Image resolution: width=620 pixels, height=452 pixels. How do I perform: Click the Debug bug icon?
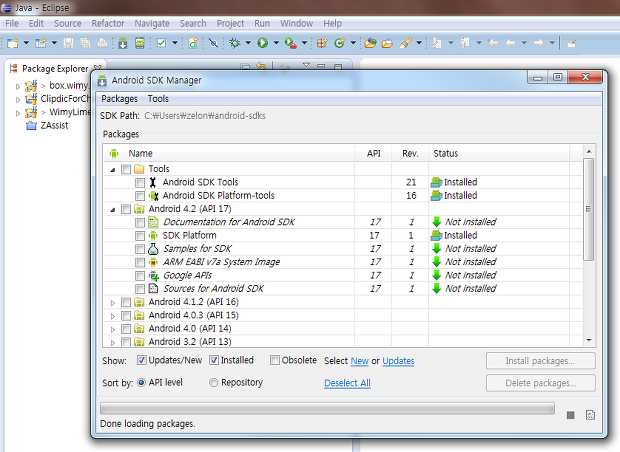(x=234, y=43)
